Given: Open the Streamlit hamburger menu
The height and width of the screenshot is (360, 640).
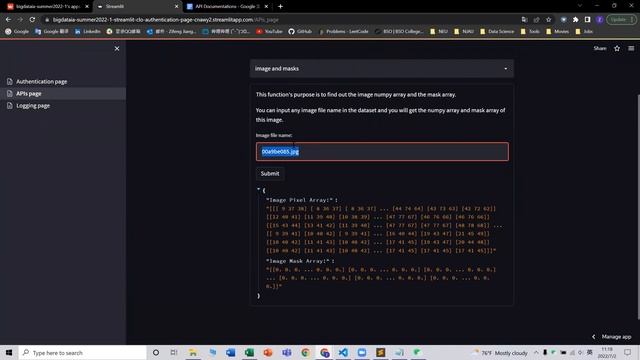Looking at the screenshot, I should click(631, 48).
